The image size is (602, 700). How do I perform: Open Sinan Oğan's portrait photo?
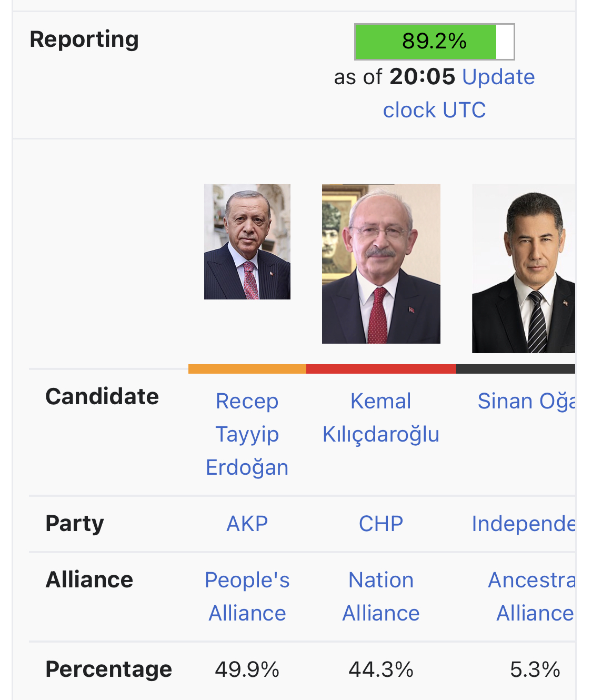coord(524,268)
